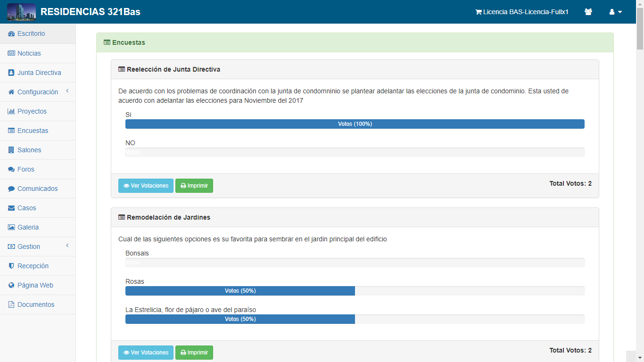Expand the Gestion submenu chevron

pyautogui.click(x=67, y=246)
